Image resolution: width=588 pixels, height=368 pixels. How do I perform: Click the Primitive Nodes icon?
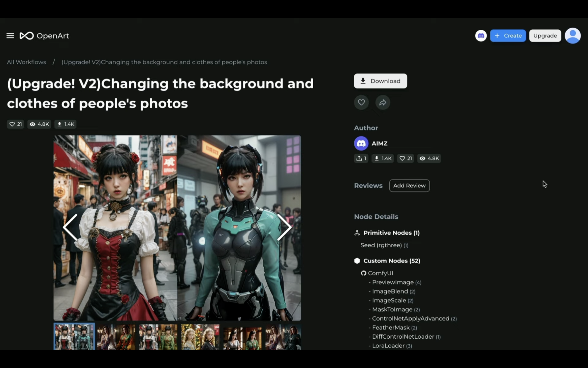pos(357,233)
